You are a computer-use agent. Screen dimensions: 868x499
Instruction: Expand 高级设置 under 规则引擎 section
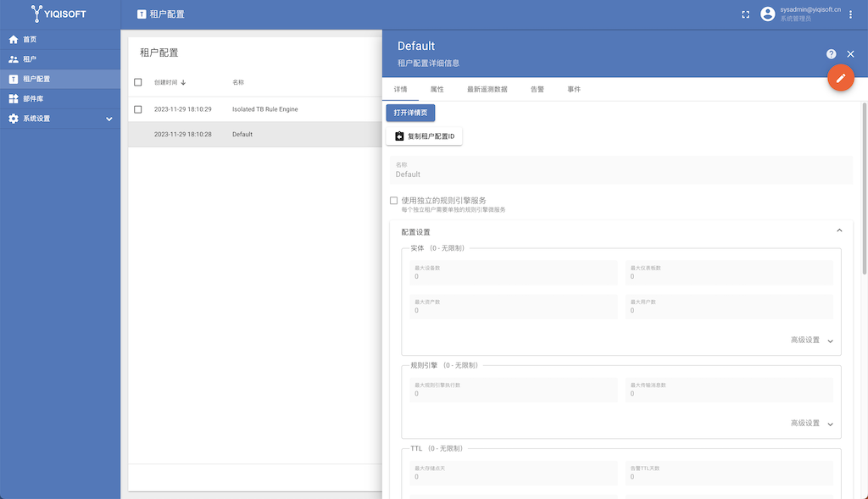811,424
